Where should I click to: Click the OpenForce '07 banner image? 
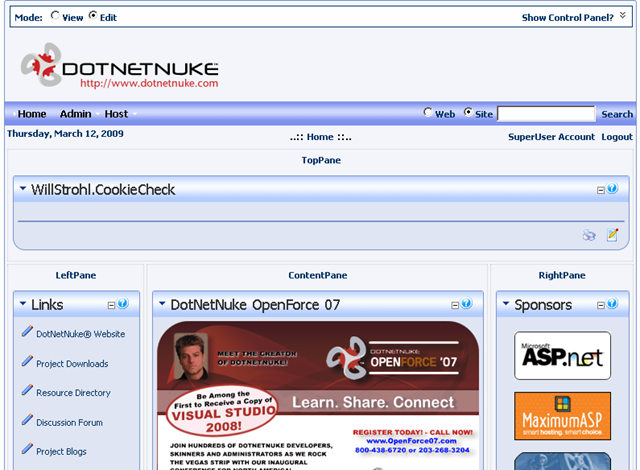[318, 396]
